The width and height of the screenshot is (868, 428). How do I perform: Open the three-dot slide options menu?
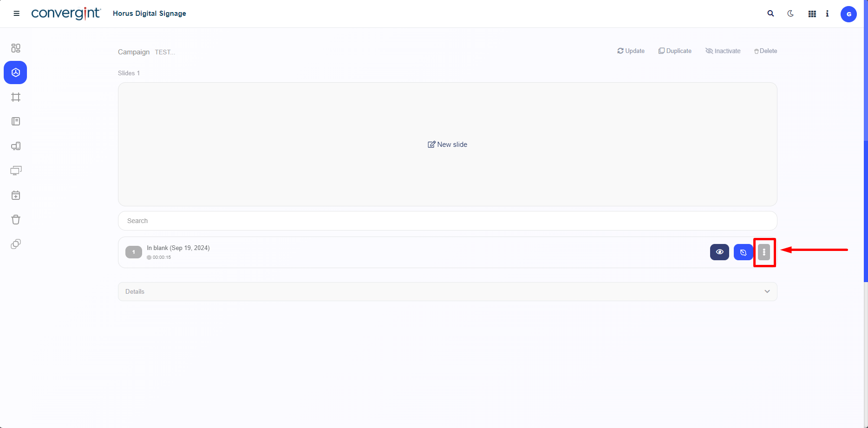point(764,252)
